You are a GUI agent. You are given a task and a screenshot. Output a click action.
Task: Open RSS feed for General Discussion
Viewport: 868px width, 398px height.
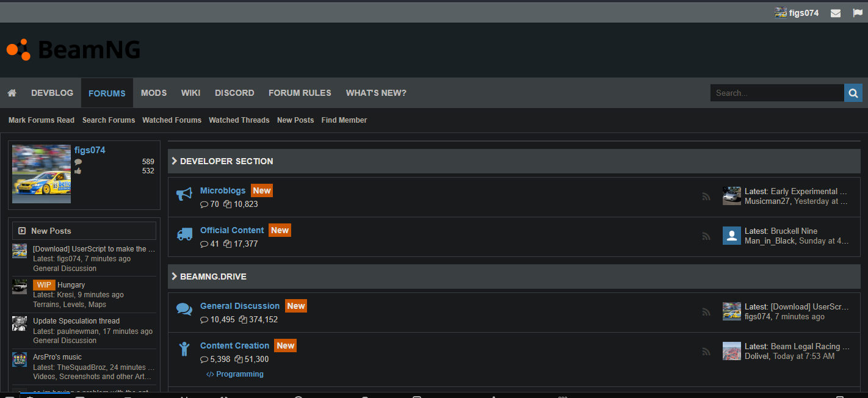(x=706, y=312)
